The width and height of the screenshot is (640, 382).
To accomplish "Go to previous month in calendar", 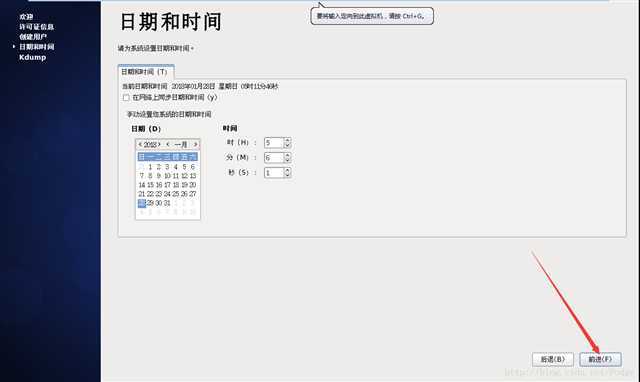I will click(168, 144).
